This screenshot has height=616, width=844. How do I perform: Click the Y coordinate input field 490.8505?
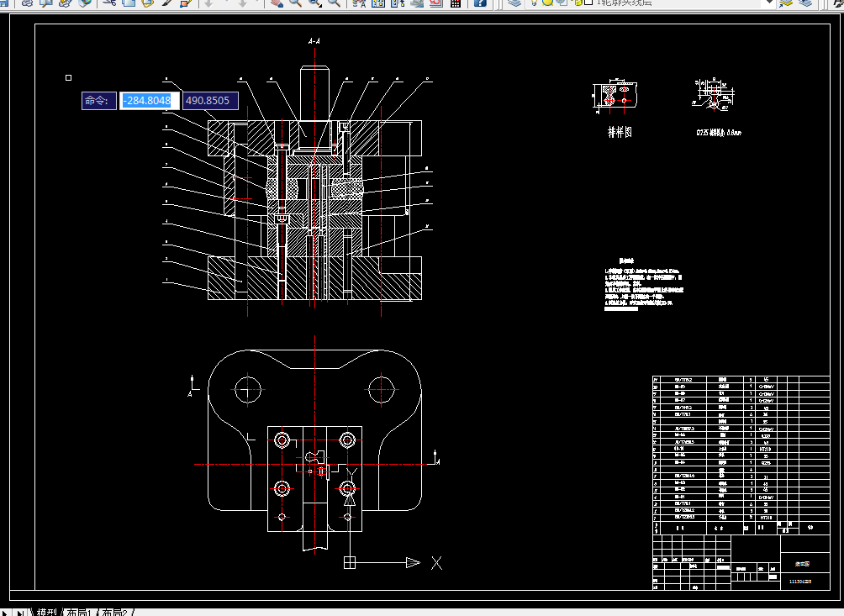pyautogui.click(x=209, y=101)
